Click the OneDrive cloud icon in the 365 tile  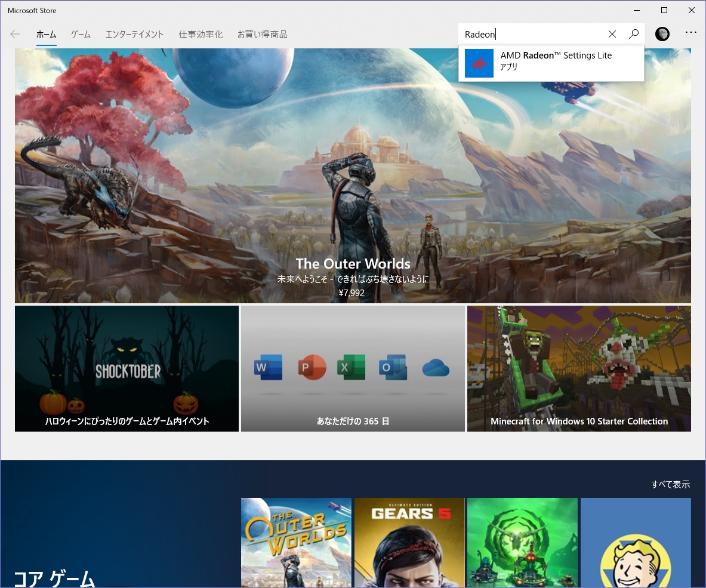point(435,369)
